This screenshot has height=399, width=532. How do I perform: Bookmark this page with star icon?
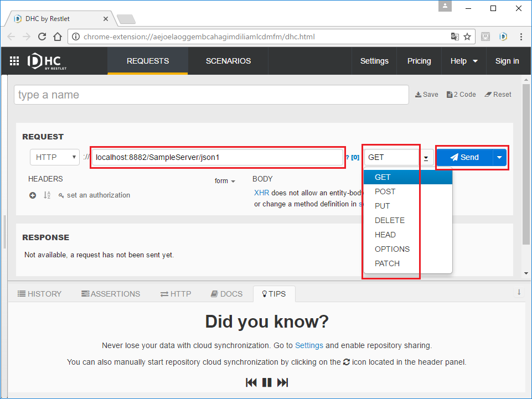467,37
